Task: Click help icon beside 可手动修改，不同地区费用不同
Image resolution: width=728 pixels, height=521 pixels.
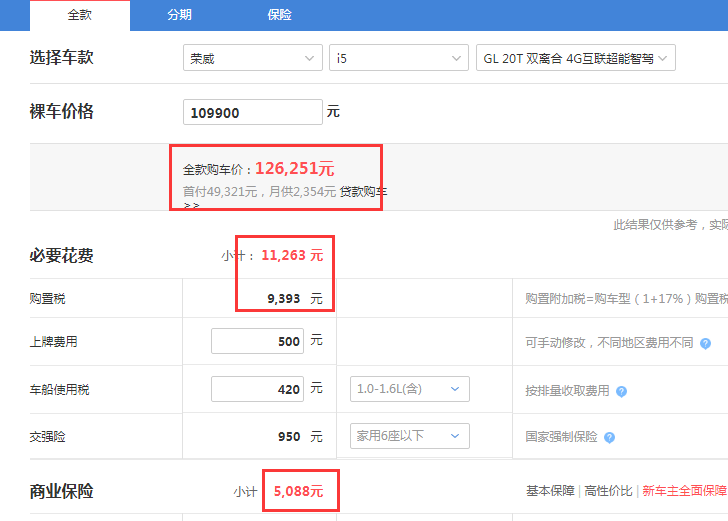Action: pyautogui.click(x=705, y=344)
